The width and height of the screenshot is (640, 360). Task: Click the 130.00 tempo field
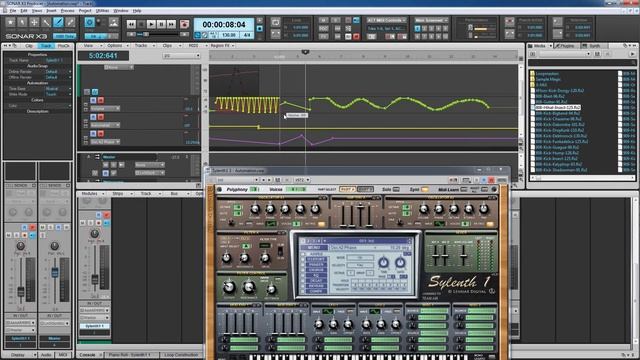229,36
